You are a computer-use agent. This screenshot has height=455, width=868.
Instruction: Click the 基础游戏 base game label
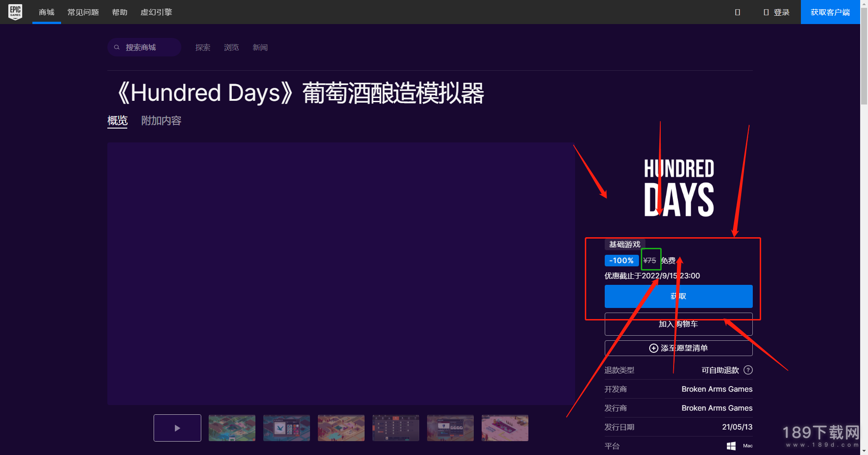pos(625,245)
